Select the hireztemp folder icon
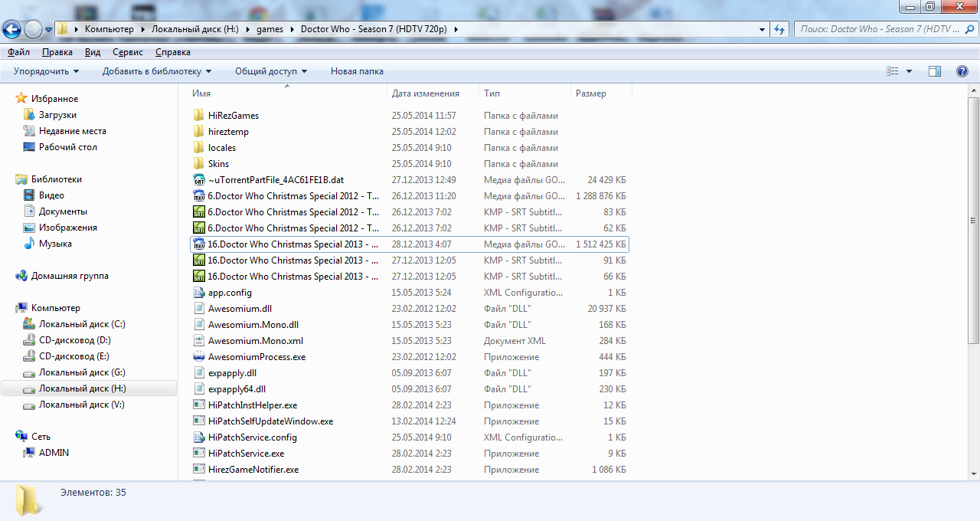This screenshot has width=980, height=521. 199,132
